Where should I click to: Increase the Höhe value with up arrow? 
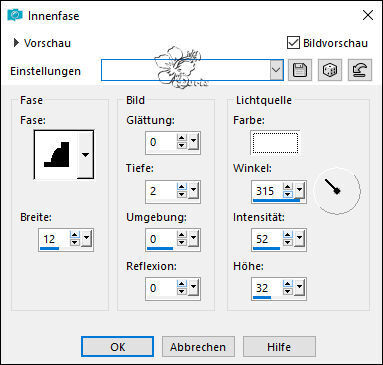coord(288,284)
